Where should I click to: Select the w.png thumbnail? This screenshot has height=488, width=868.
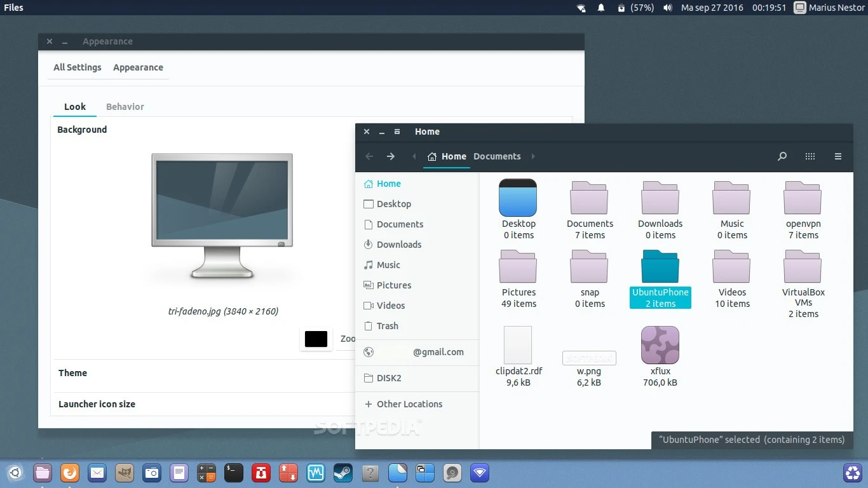pos(589,358)
